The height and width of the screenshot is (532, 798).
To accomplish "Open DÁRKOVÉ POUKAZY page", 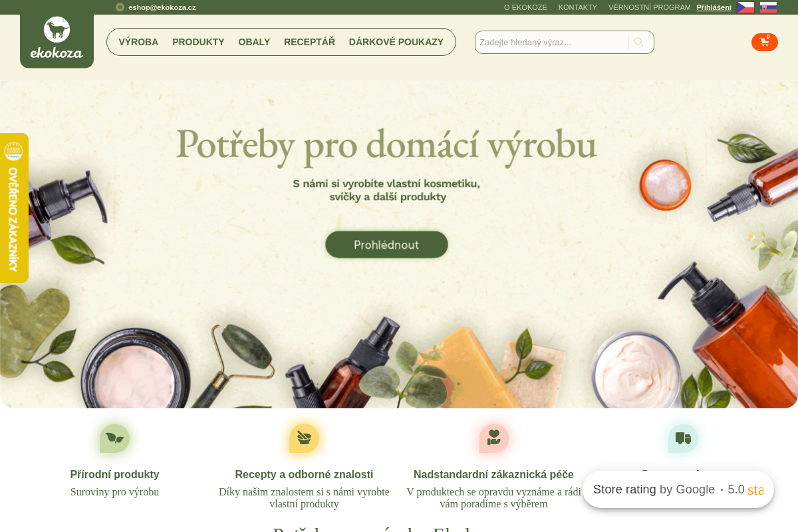I will point(396,42).
